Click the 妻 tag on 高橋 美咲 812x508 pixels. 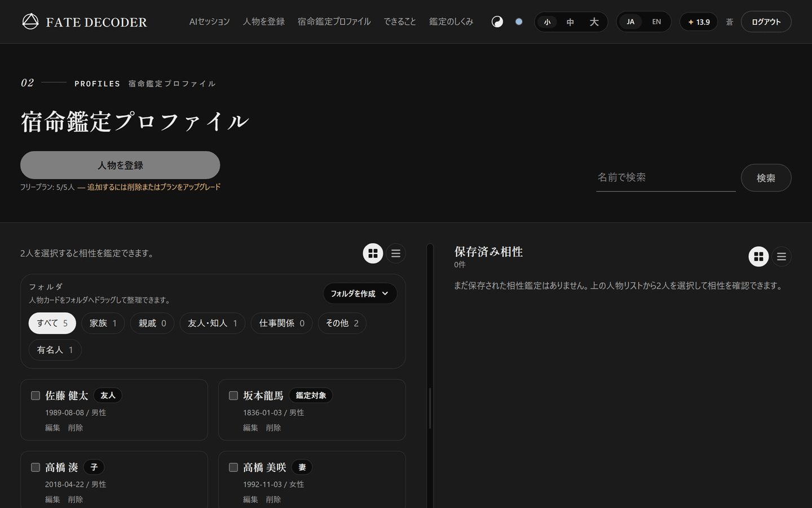302,467
